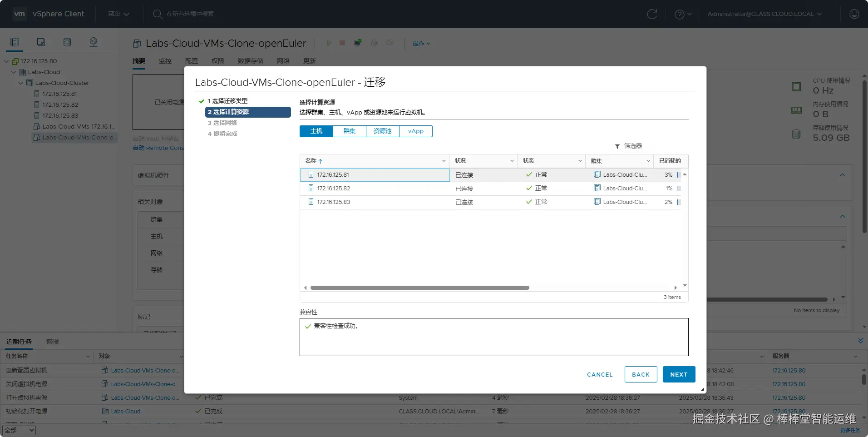Click the dialog resize handle corner
The width and height of the screenshot is (868, 437).
(x=702, y=389)
